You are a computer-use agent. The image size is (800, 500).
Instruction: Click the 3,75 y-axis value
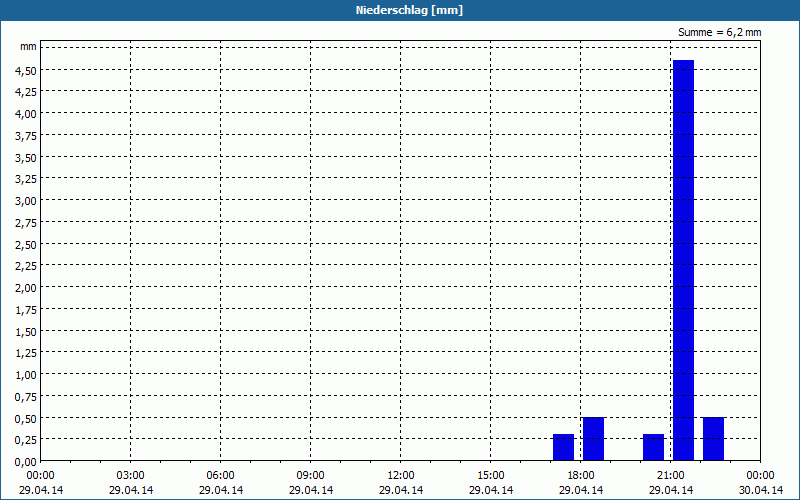(x=26, y=136)
